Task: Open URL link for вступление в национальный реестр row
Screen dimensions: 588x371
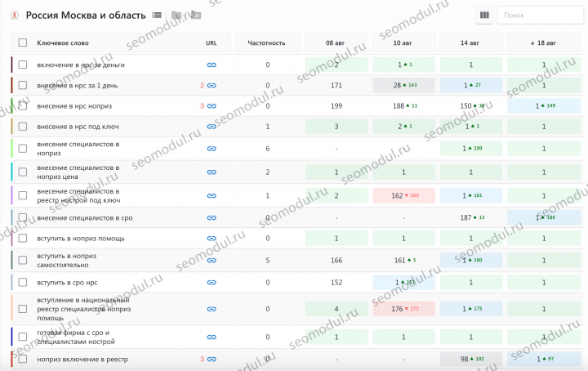Action: point(212,309)
